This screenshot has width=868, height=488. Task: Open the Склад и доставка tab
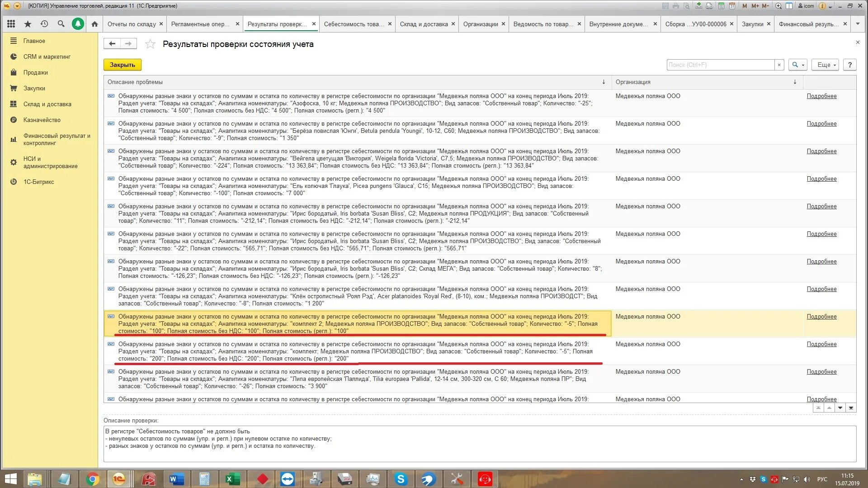click(424, 24)
